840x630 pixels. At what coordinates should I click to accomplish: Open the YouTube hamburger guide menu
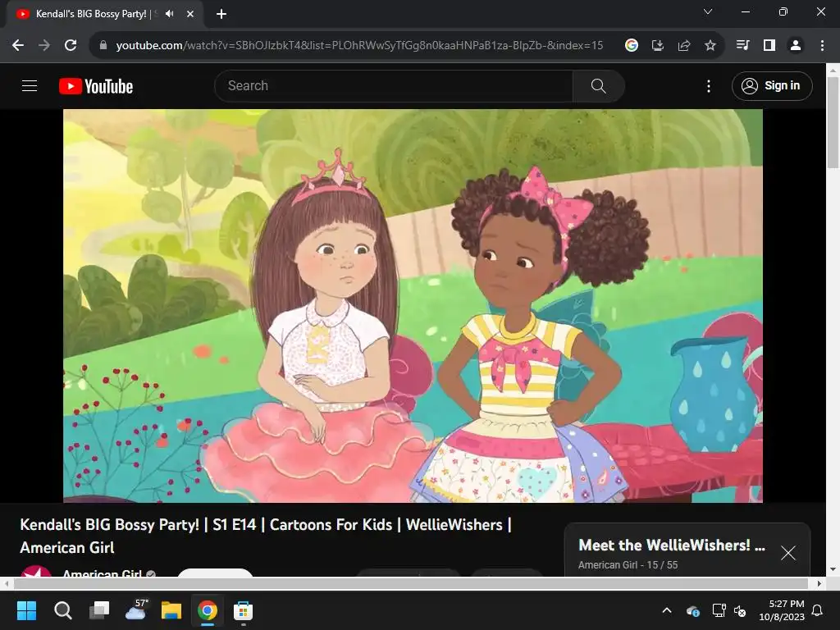(x=30, y=85)
